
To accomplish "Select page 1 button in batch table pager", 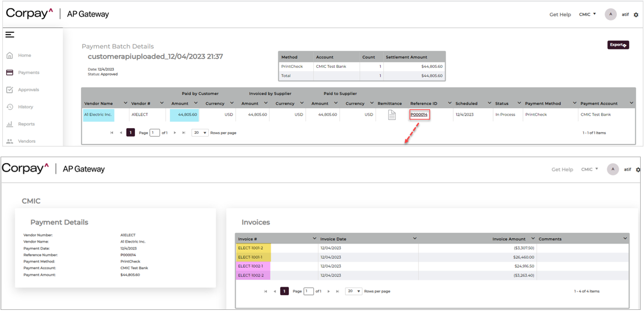I will tap(131, 133).
